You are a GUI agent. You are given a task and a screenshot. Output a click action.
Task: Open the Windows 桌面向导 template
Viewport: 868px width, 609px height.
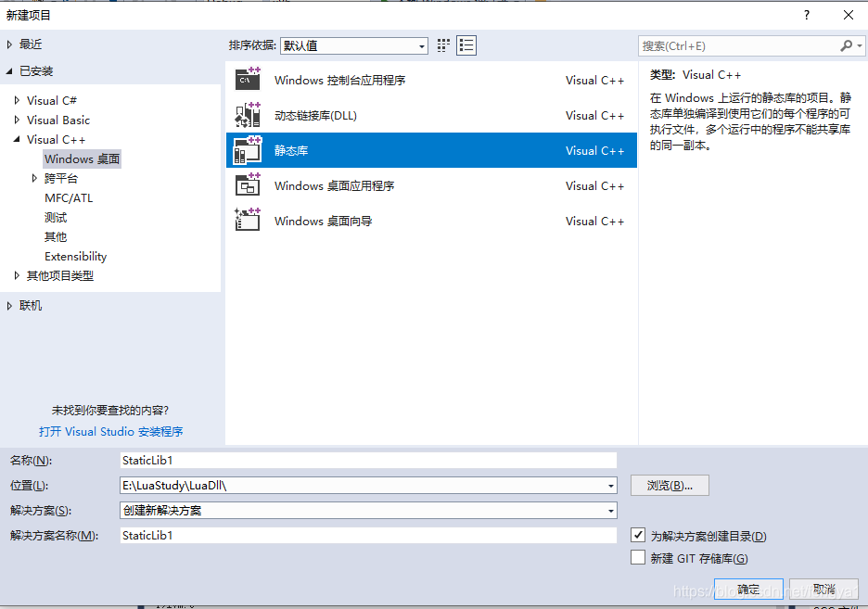[x=325, y=221]
